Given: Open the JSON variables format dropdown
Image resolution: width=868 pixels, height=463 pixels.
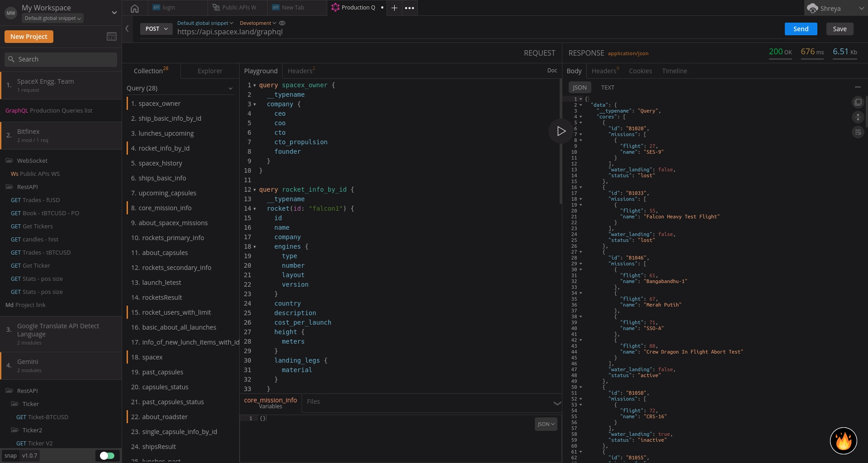Looking at the screenshot, I should coord(546,424).
